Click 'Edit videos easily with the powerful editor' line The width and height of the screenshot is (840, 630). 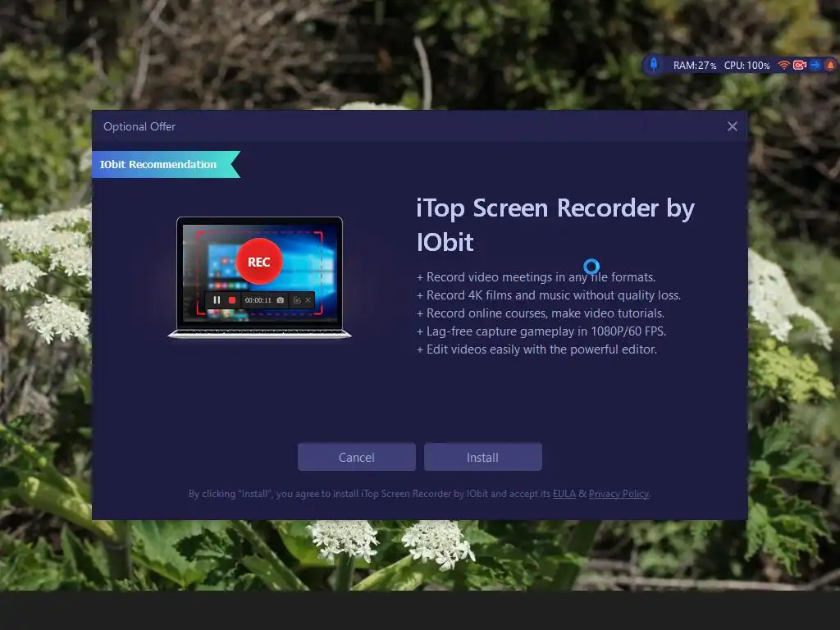(536, 349)
